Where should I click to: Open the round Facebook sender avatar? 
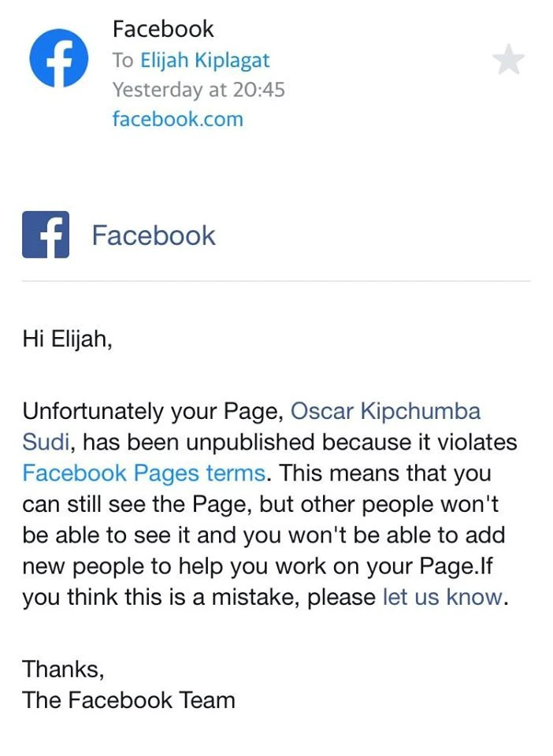click(x=59, y=57)
